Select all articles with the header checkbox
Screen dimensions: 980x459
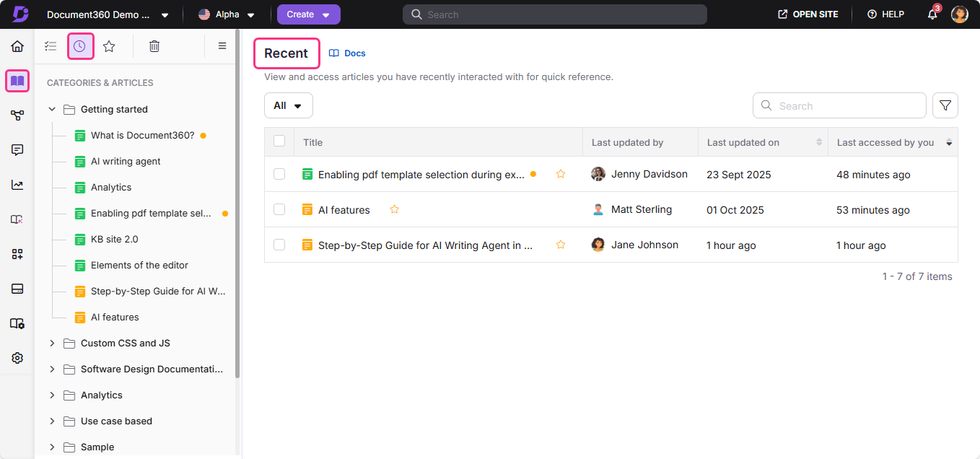pyautogui.click(x=279, y=142)
